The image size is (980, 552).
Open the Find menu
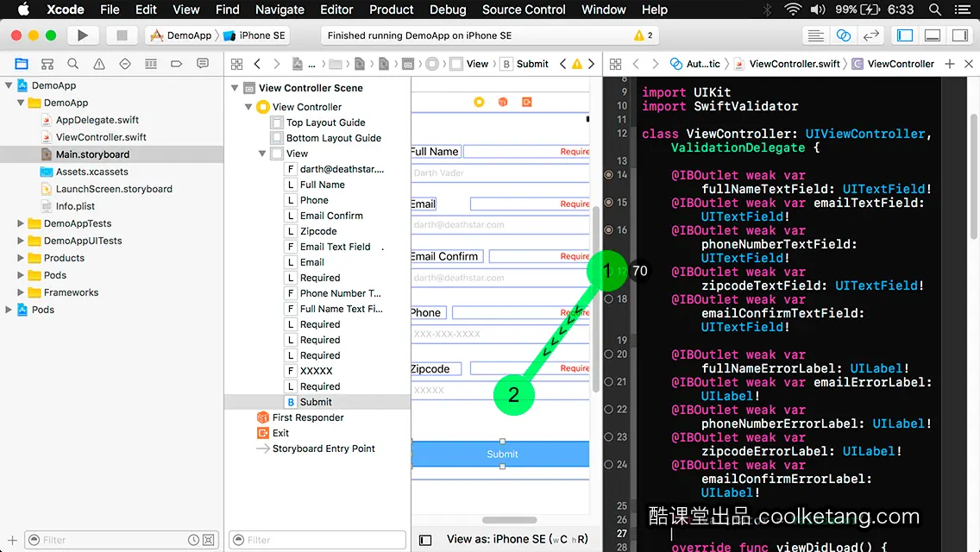point(228,9)
